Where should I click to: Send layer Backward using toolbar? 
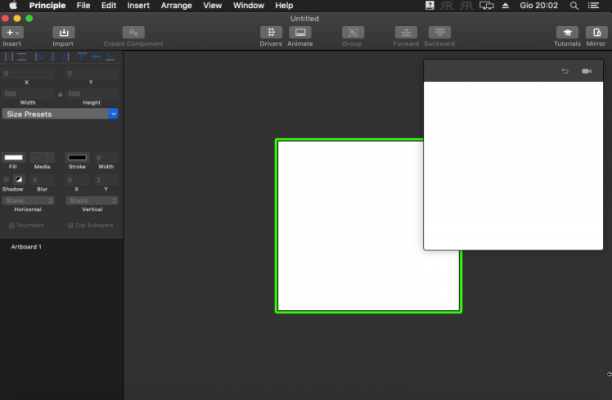pyautogui.click(x=439, y=33)
